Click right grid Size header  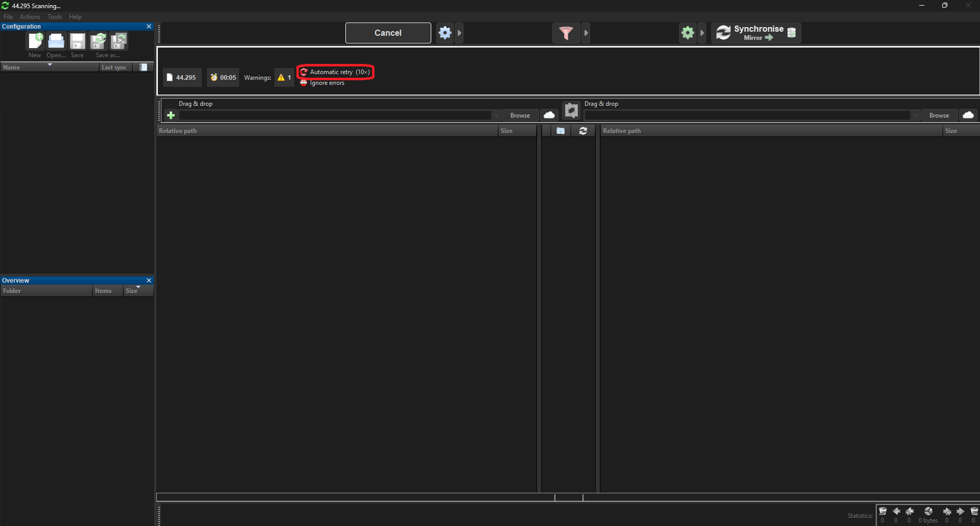point(961,131)
